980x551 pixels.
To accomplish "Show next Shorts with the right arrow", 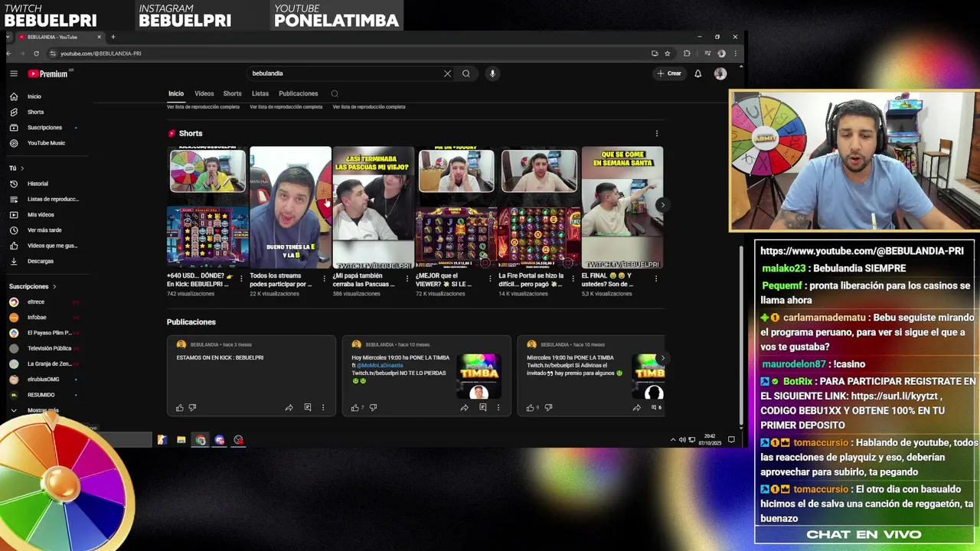I will [662, 205].
